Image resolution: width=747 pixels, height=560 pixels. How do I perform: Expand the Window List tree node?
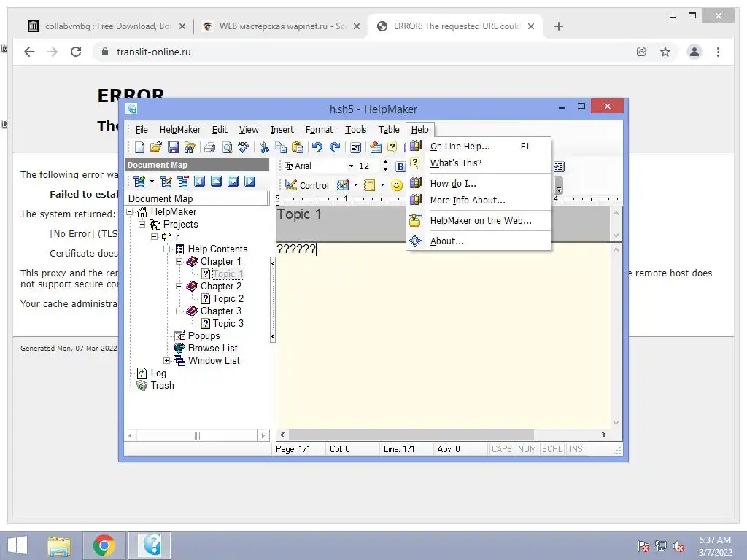(167, 360)
